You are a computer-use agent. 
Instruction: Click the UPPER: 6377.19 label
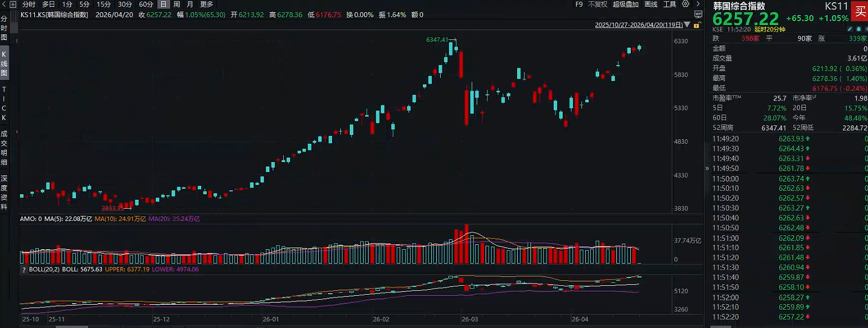tap(128, 269)
